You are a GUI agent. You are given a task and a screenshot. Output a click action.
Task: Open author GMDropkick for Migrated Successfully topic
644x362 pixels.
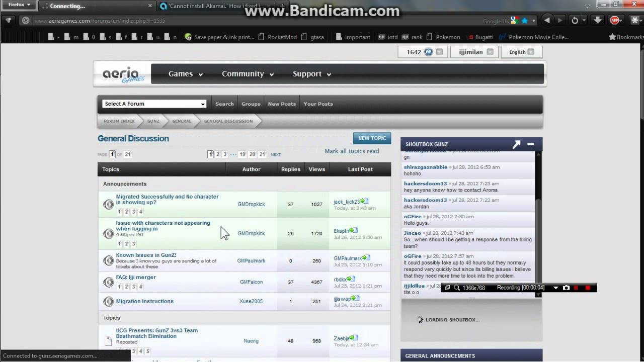(x=251, y=204)
